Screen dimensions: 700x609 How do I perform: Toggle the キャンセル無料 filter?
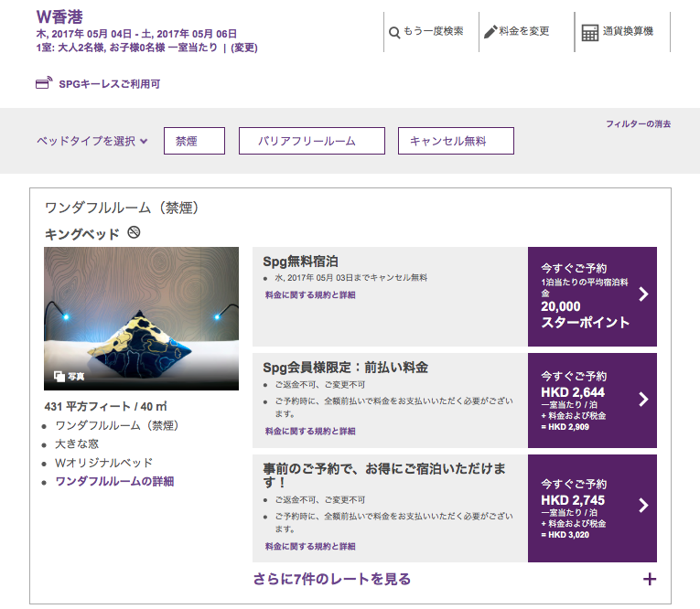[x=456, y=141]
